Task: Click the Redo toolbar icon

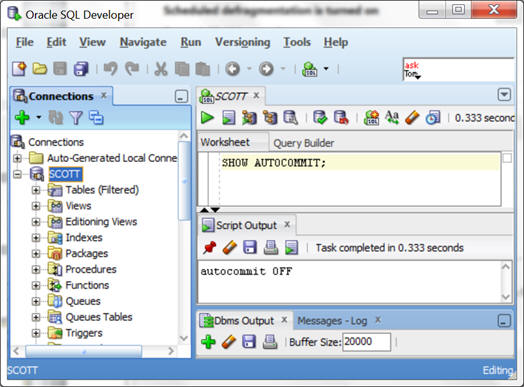Action: (x=132, y=69)
